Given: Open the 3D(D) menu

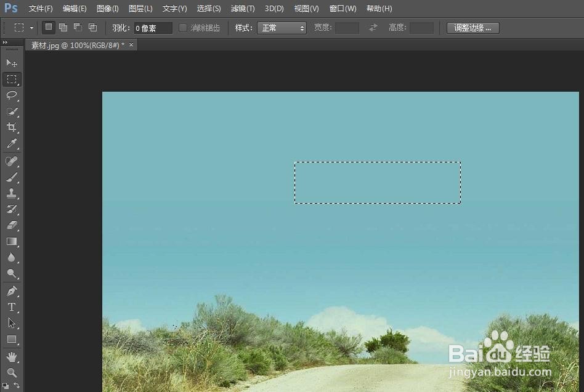Looking at the screenshot, I should point(274,8).
